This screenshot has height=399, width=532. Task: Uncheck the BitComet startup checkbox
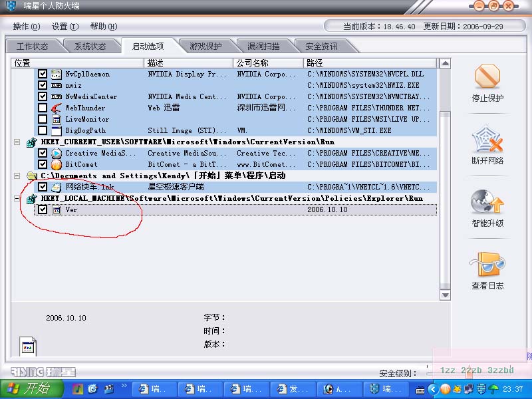(x=43, y=164)
